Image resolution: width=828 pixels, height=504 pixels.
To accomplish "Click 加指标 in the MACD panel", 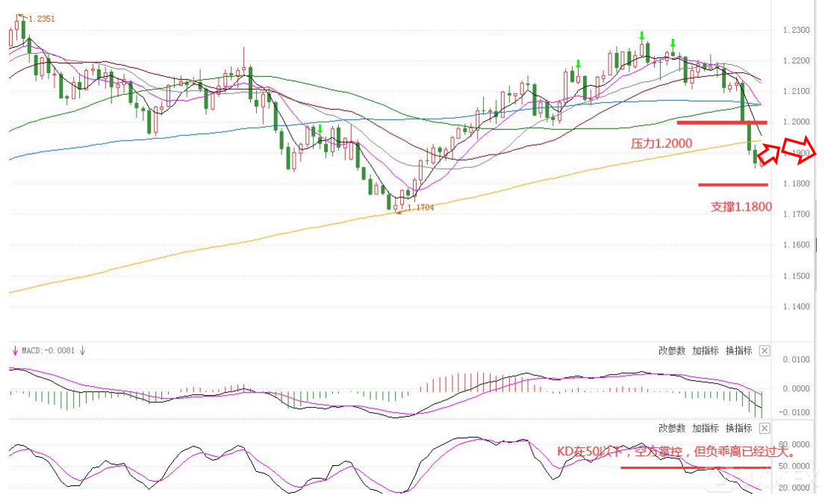I will (x=705, y=351).
